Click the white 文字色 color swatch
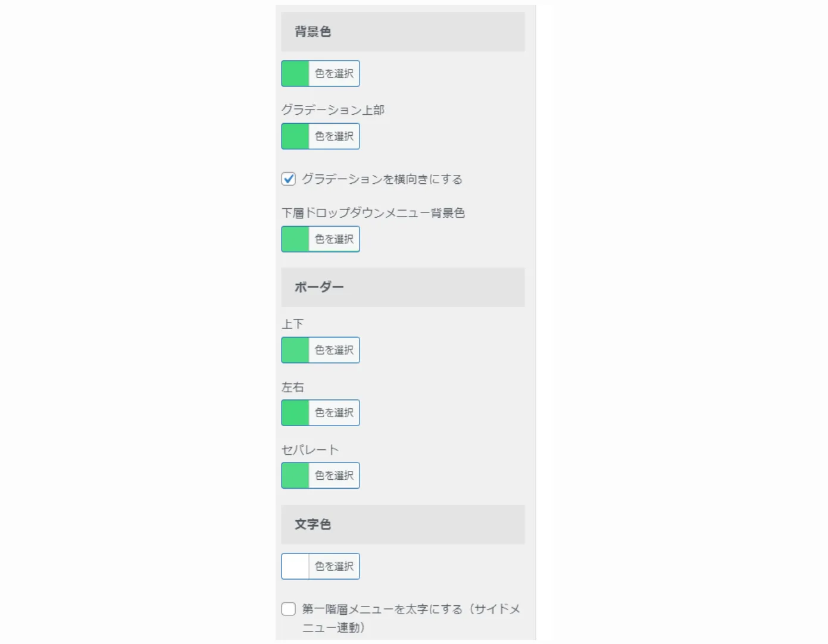 tap(295, 566)
